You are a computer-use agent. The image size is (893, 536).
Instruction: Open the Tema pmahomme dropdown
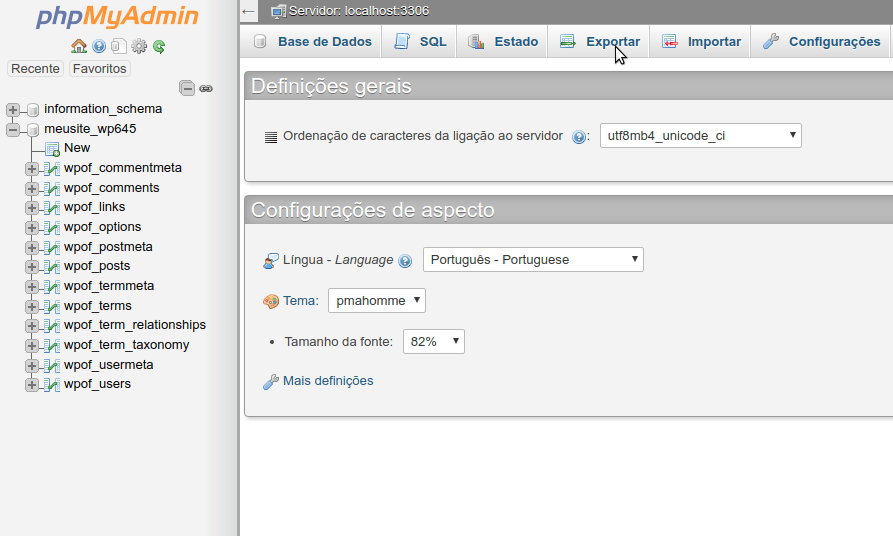pos(376,300)
